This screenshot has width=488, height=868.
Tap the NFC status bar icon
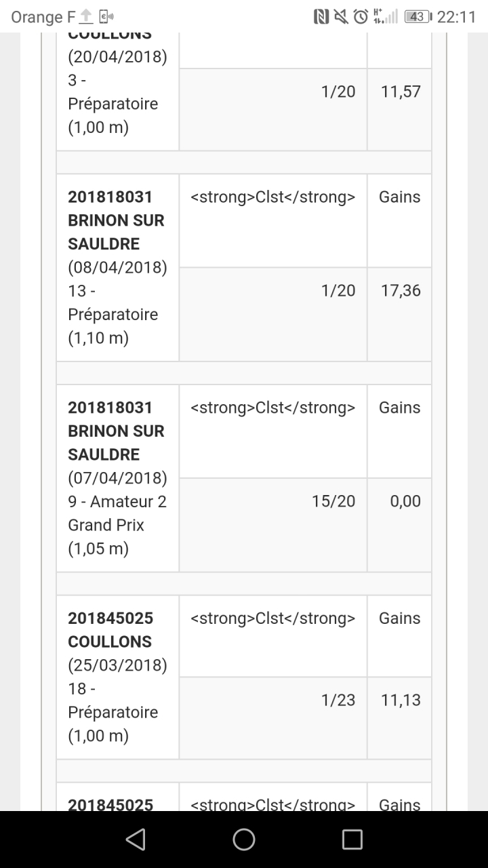[321, 17]
